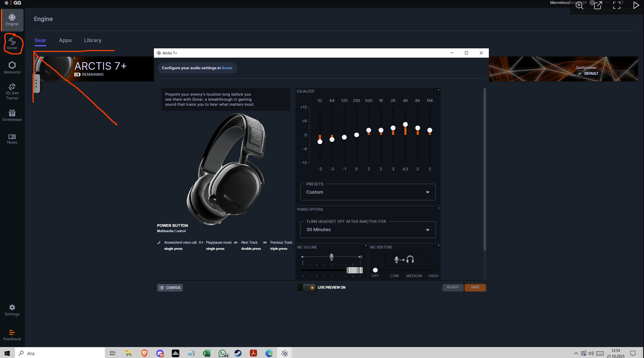644x358 pixels.
Task: Click the mic-to-headphones sidetone icon
Action: [404, 259]
